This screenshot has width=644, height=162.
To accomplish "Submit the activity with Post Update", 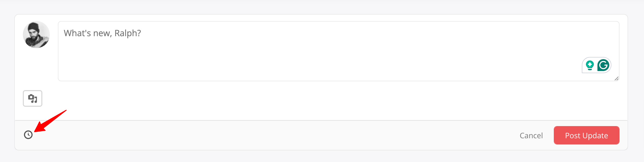I will [x=586, y=136].
